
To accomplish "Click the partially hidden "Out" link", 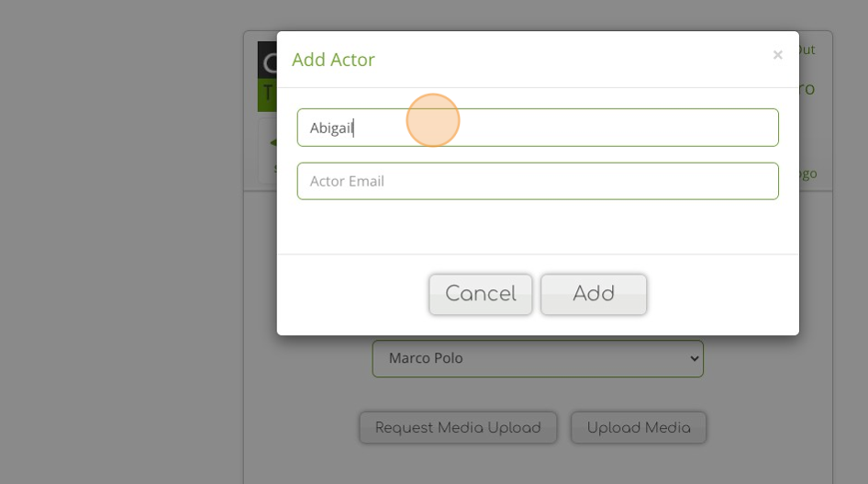I will 806,50.
